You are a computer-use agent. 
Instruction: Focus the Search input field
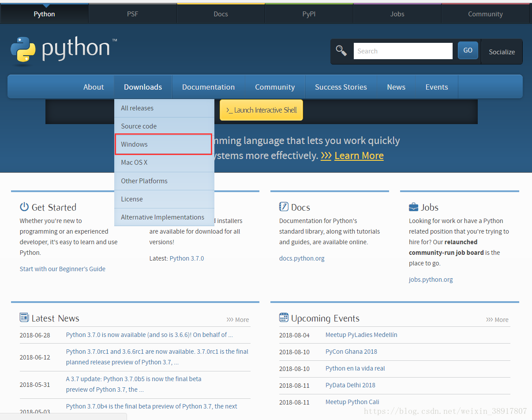pos(403,51)
